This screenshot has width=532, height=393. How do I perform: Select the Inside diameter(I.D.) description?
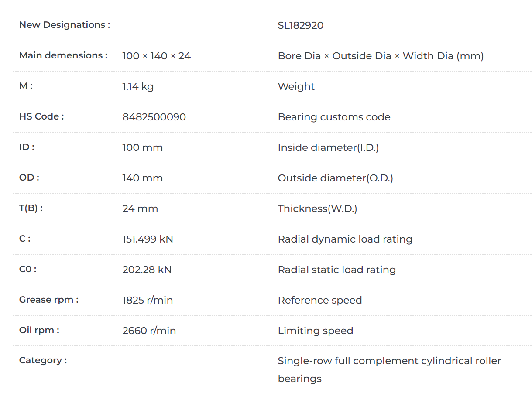pyautogui.click(x=328, y=147)
